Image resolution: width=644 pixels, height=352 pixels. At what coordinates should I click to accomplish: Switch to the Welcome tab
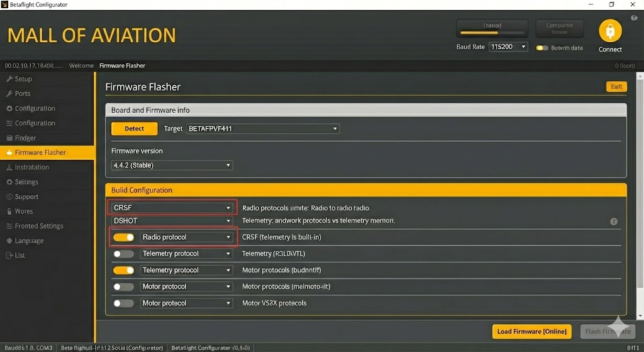pos(81,65)
